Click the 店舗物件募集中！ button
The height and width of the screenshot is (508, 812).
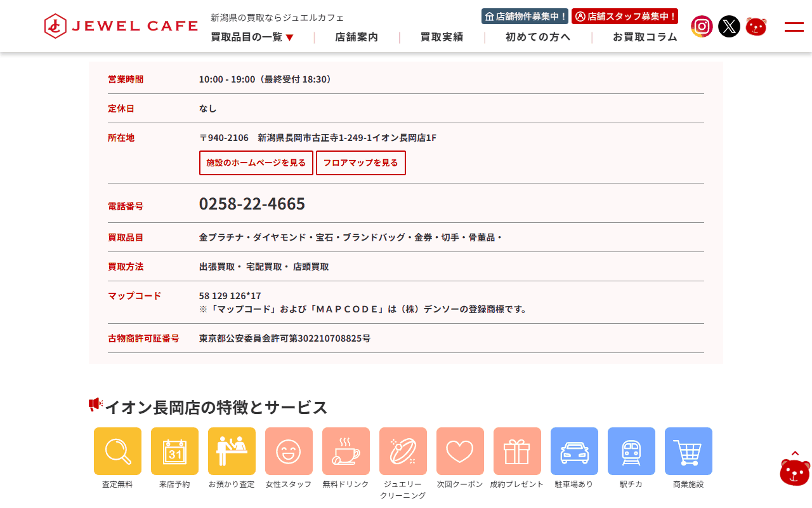[x=525, y=17]
